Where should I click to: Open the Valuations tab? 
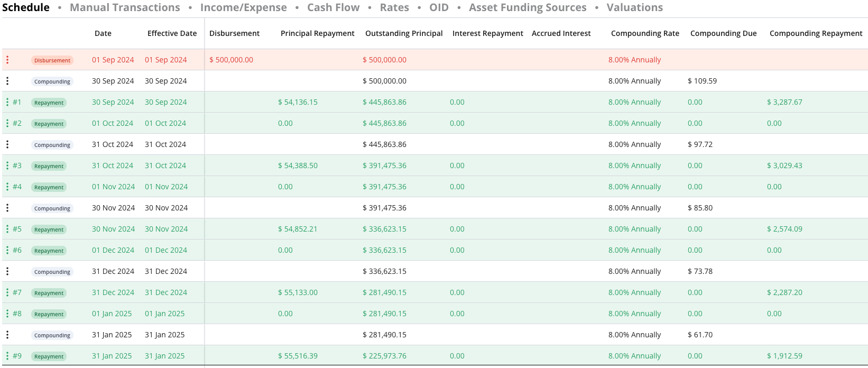pyautogui.click(x=634, y=7)
